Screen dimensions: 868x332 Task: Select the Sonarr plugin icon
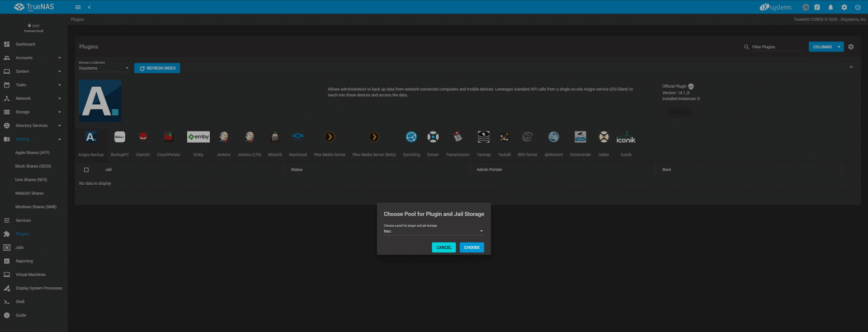(x=433, y=137)
